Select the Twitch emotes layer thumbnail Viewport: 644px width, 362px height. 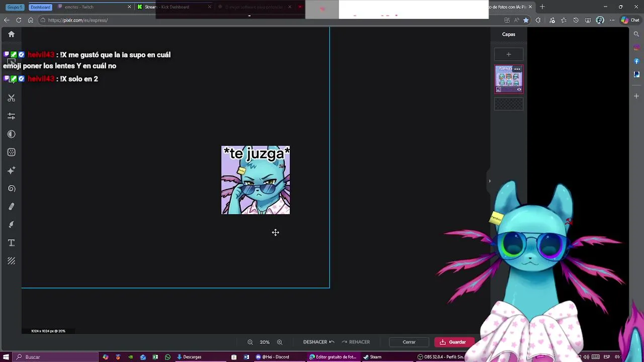coord(509,79)
